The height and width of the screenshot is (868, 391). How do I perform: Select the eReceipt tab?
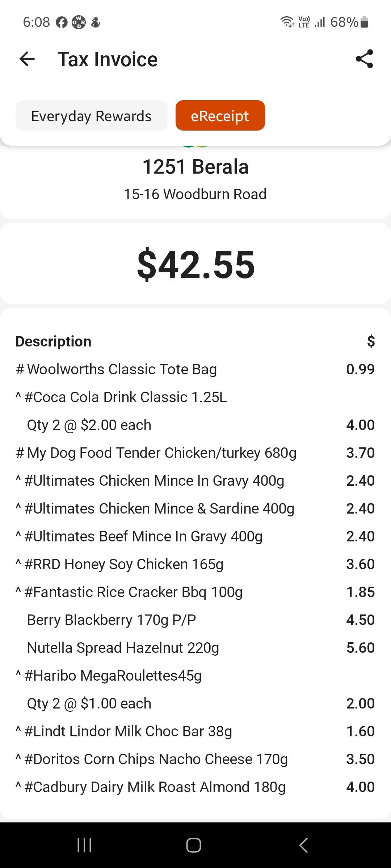tap(220, 116)
